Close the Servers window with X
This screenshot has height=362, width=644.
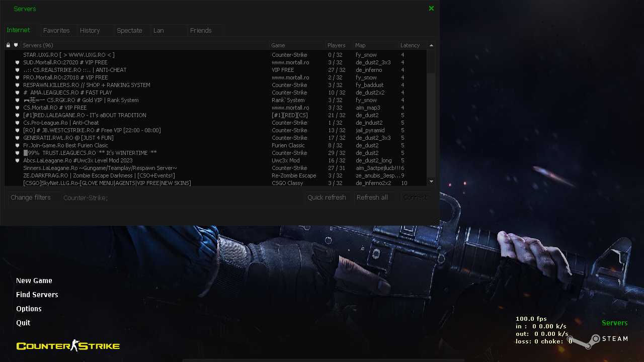pyautogui.click(x=431, y=9)
